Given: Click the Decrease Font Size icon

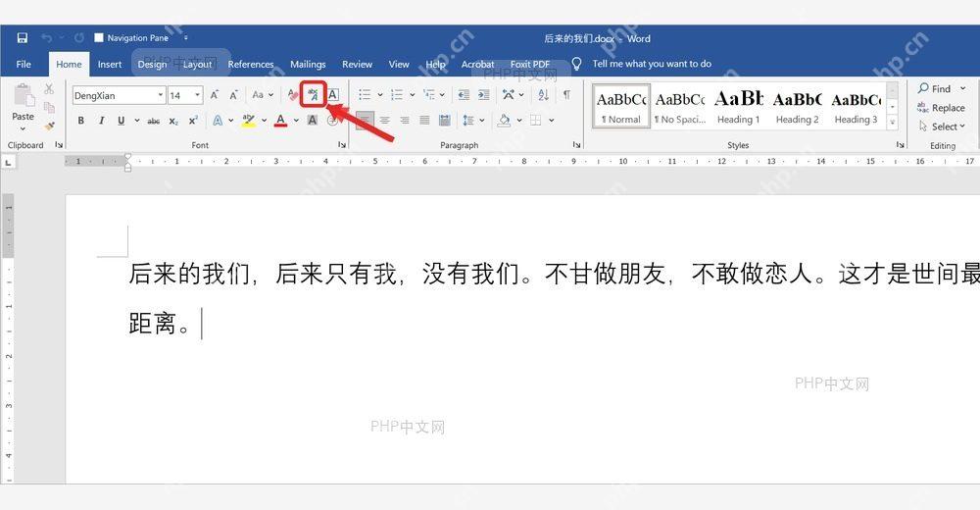Looking at the screenshot, I should 233,95.
